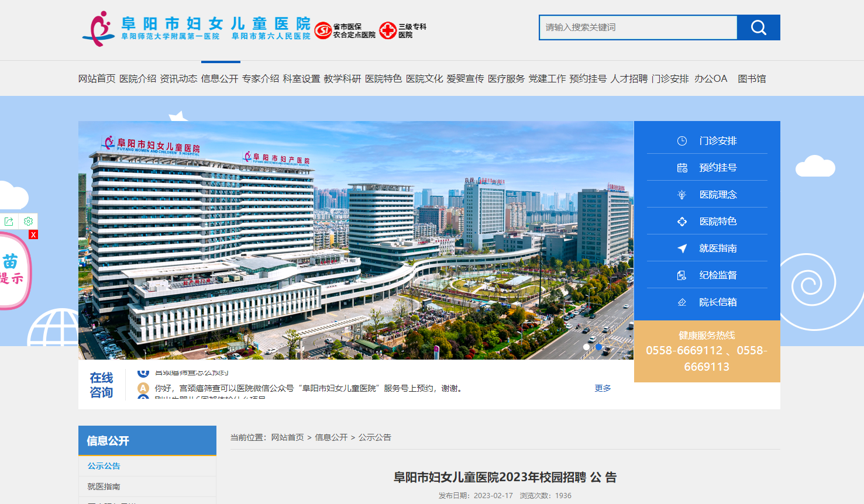This screenshot has height=504, width=864.
Task: Click the search keyword input field
Action: point(638,27)
